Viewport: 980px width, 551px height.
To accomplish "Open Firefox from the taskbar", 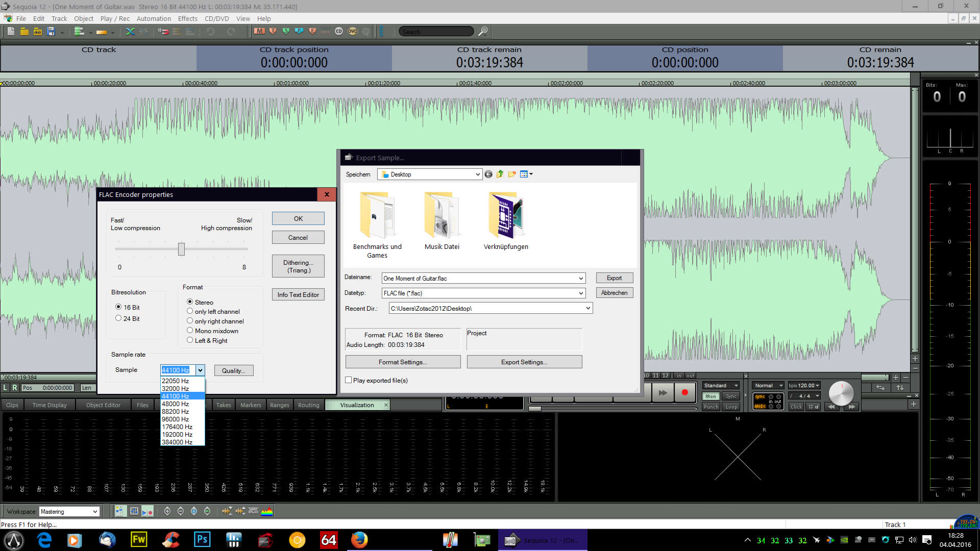I will coord(359,540).
